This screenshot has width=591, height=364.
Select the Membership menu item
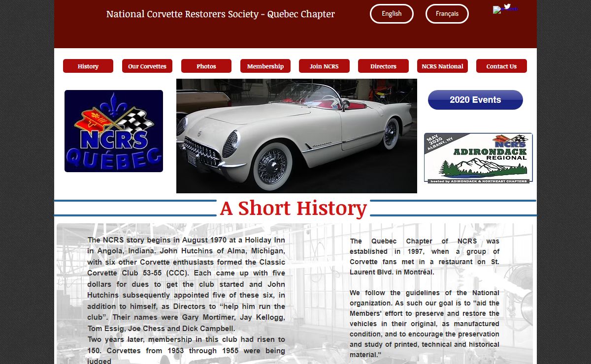click(x=265, y=66)
